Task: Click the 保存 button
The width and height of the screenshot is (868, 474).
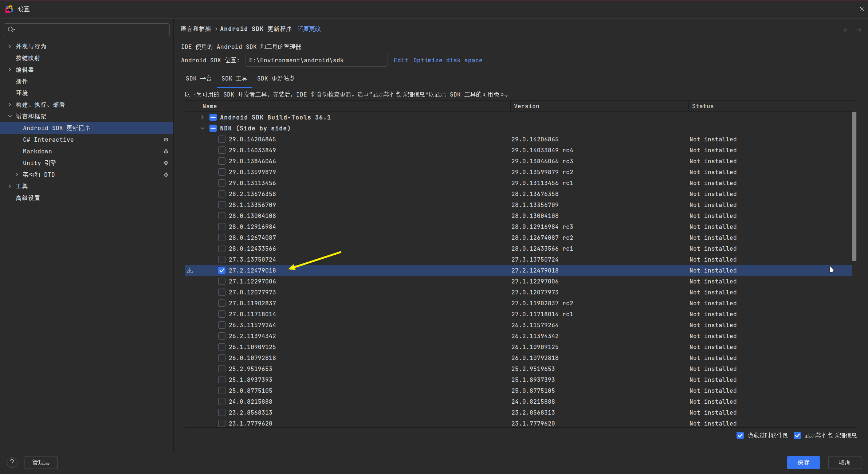Action: click(x=803, y=462)
